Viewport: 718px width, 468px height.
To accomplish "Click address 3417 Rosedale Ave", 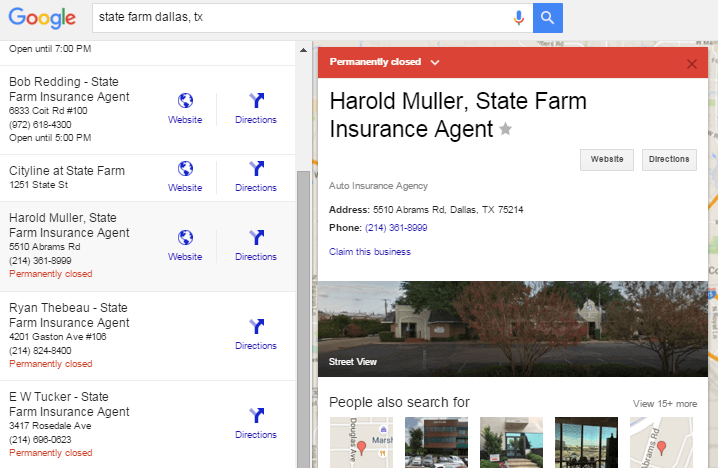I will coord(50,425).
